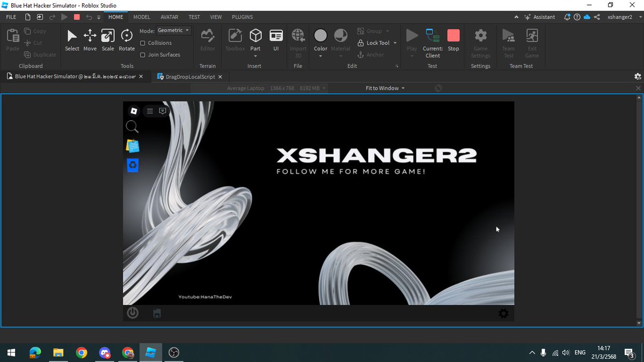Screen dimensions: 644x362
Task: Expand the Color dropdown arrow
Action: pyautogui.click(x=320, y=56)
